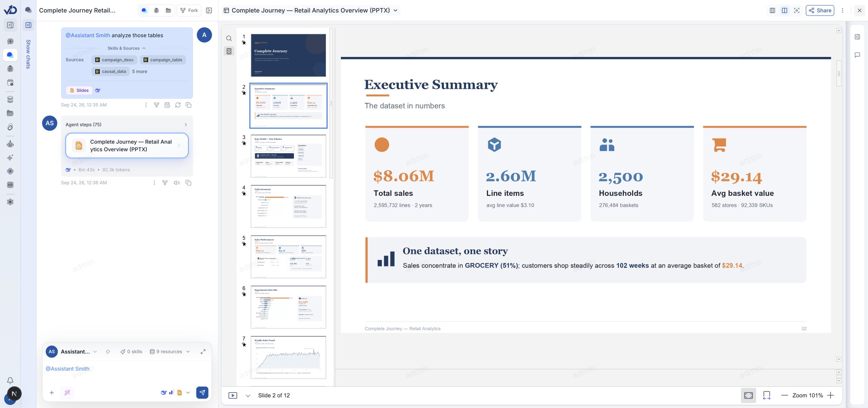Open Complete Journey PPTX result card
The height and width of the screenshot is (408, 868).
127,145
